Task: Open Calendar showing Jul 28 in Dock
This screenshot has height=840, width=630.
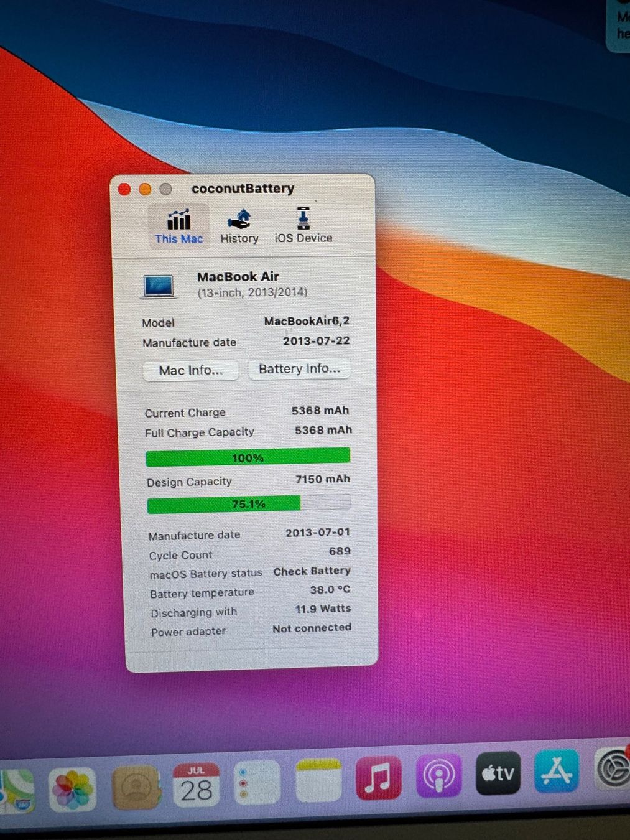Action: click(196, 785)
